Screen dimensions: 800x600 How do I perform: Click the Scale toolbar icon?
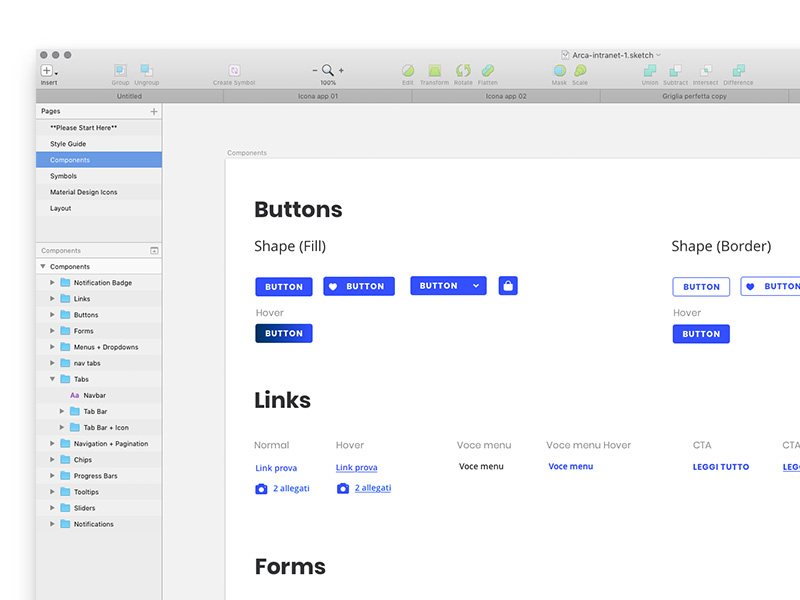pos(580,70)
